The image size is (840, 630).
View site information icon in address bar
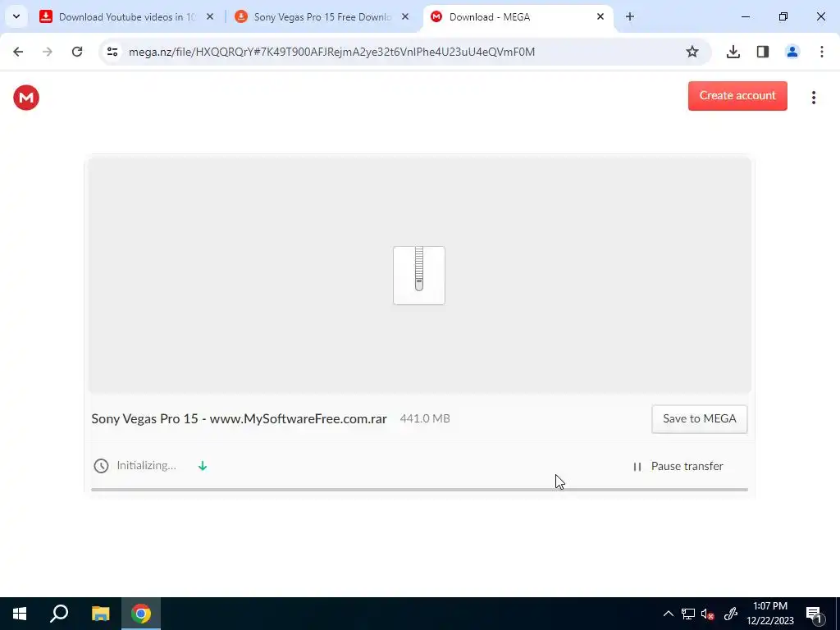tap(112, 52)
